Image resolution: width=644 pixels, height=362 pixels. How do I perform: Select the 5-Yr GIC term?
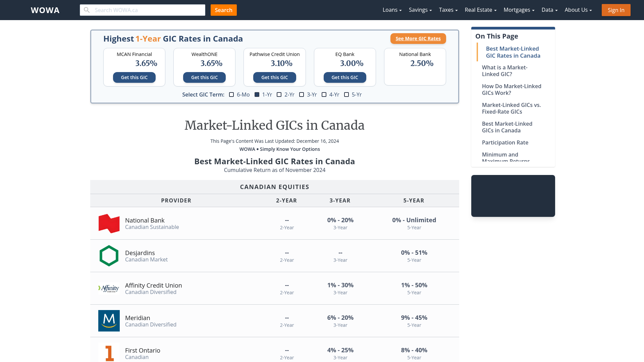[x=347, y=95]
